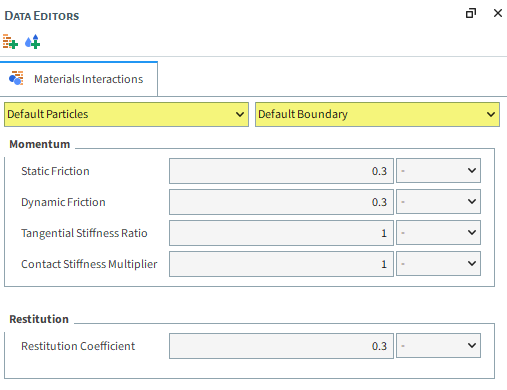Expand the Contact Stiffness Multiplier unit dropdown
Screen dimensions: 507x390
tap(438, 264)
